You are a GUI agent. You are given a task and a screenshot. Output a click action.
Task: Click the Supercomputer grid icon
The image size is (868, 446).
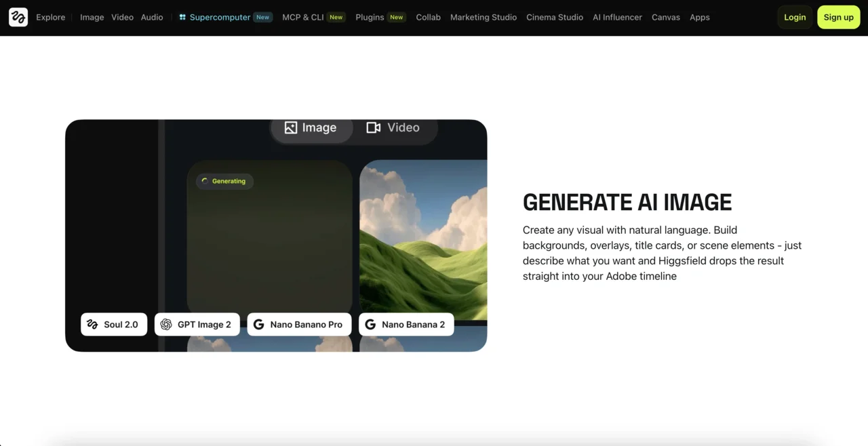[x=182, y=18]
